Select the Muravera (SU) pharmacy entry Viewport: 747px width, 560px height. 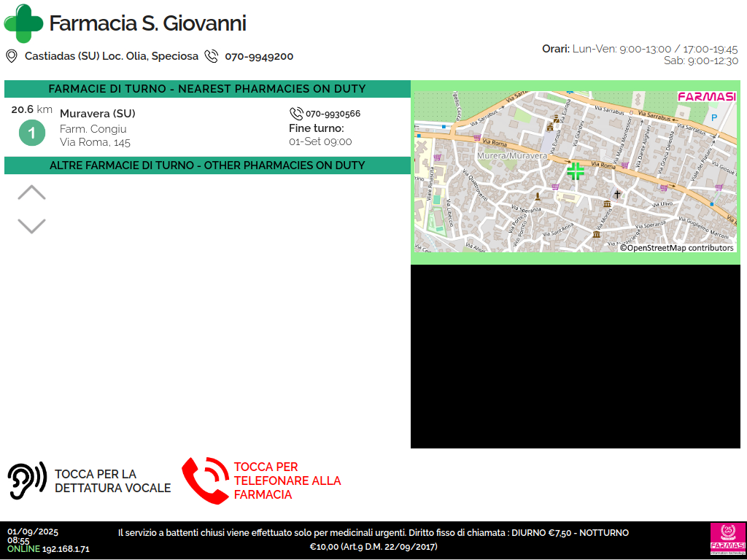tap(98, 114)
